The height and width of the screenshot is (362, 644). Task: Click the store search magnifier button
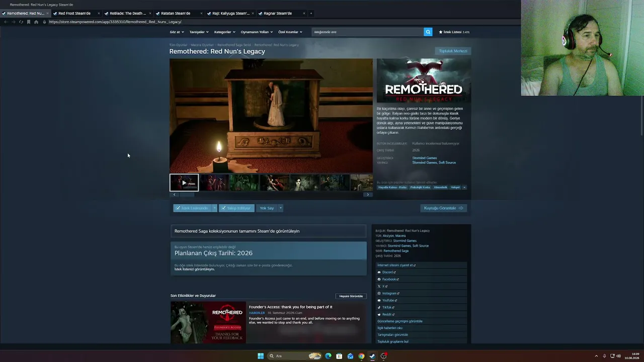point(428,32)
